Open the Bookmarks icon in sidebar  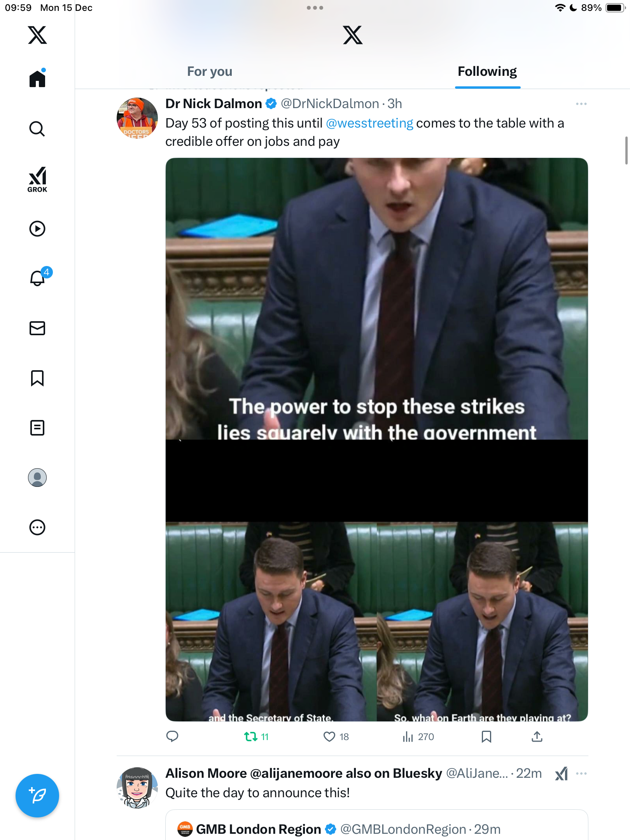click(37, 378)
